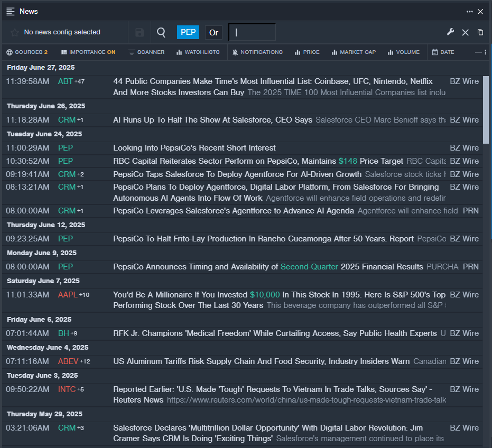Click the $10,000 highlighted amount
The image size is (492, 448).
pyautogui.click(x=265, y=295)
